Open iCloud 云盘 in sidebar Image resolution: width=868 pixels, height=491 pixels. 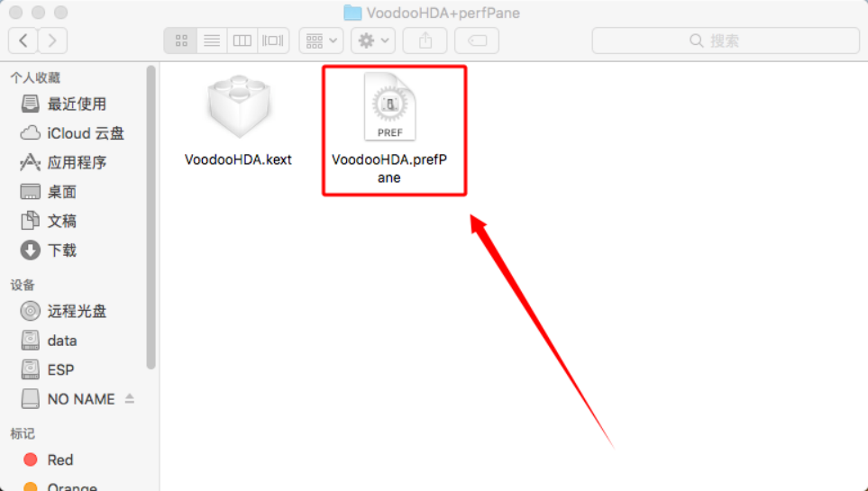coord(72,133)
